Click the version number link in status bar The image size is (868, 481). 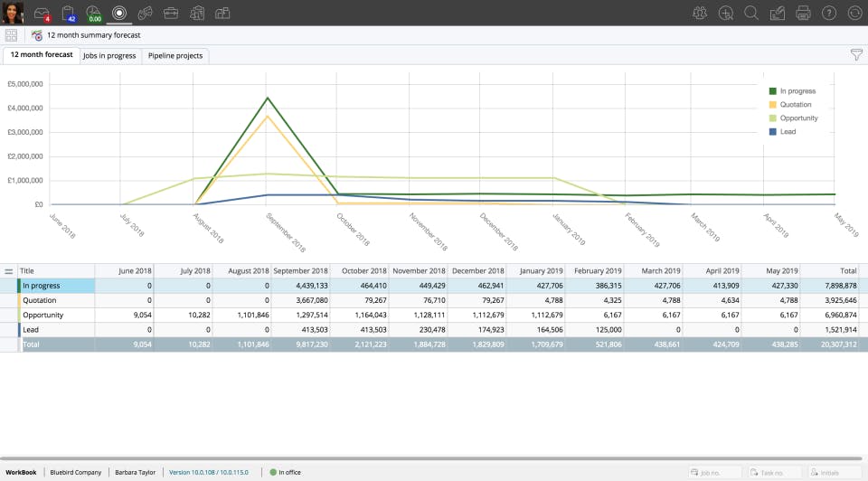coord(209,472)
